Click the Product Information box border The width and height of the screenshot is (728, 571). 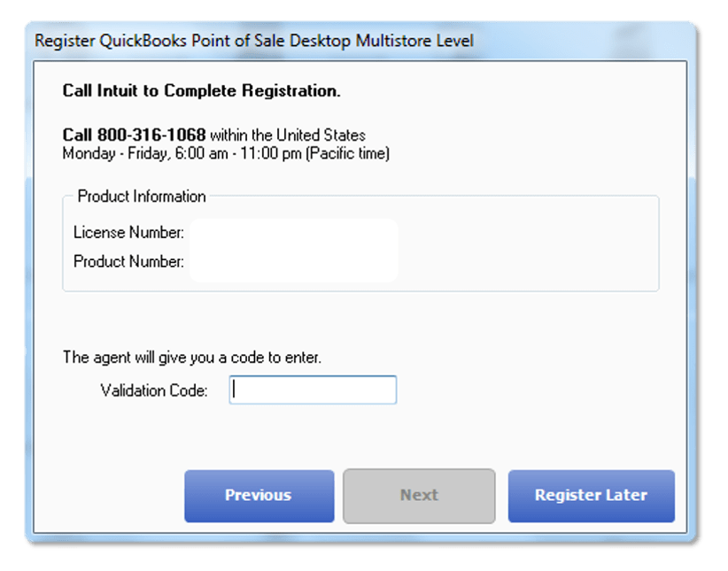coord(360,290)
